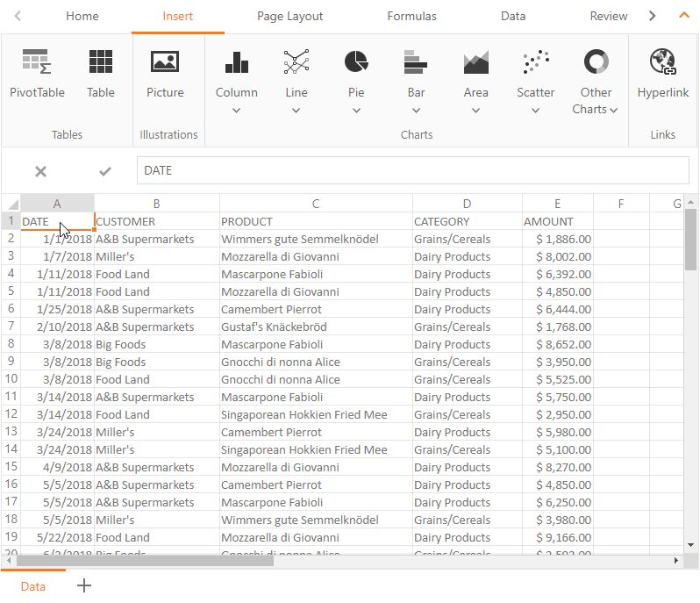Collapse the ribbon with the up chevron

684,16
